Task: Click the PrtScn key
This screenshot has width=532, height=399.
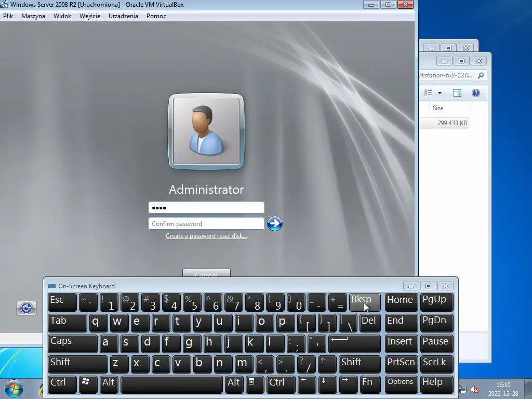Action: coord(402,364)
